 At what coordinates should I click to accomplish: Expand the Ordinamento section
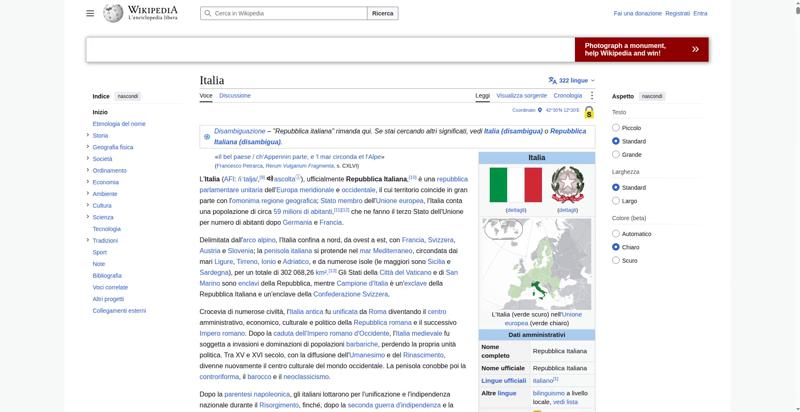click(88, 170)
